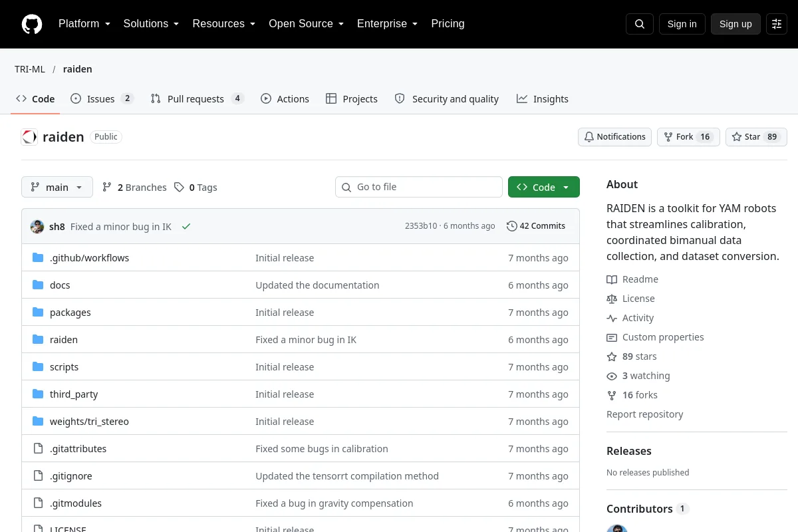Open the 2 Branches link
Viewport: 798px width, 532px height.
click(x=134, y=187)
